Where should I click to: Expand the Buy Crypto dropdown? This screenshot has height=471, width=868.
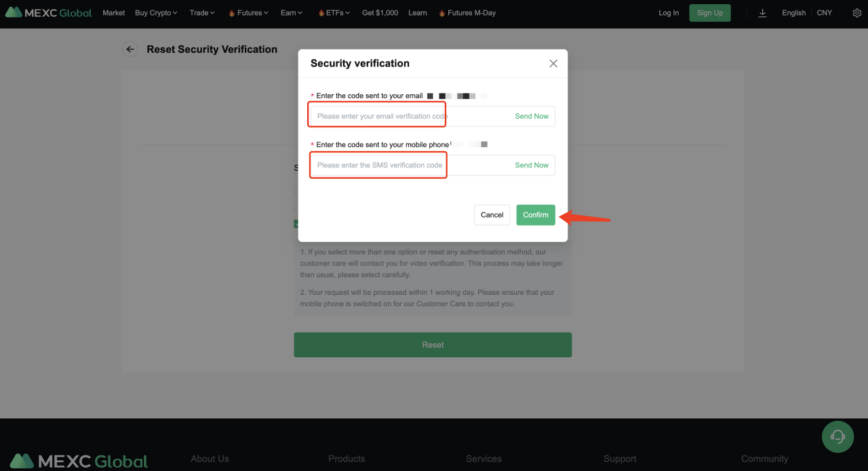click(x=156, y=13)
